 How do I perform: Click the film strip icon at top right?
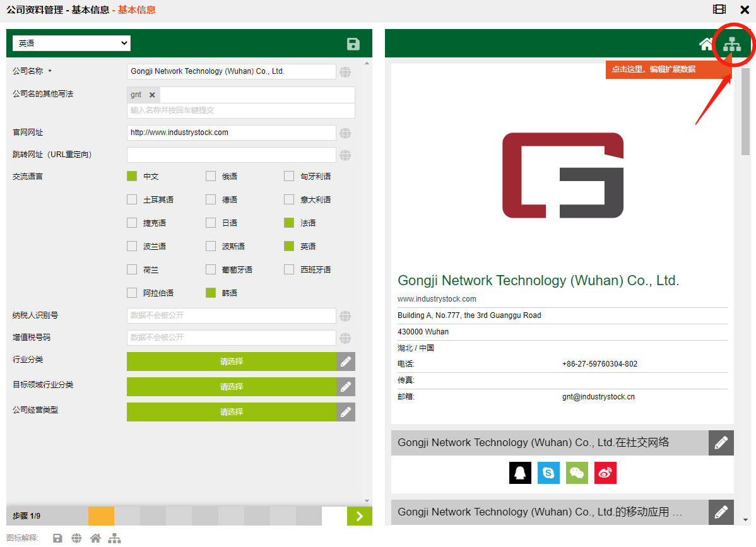(x=719, y=9)
